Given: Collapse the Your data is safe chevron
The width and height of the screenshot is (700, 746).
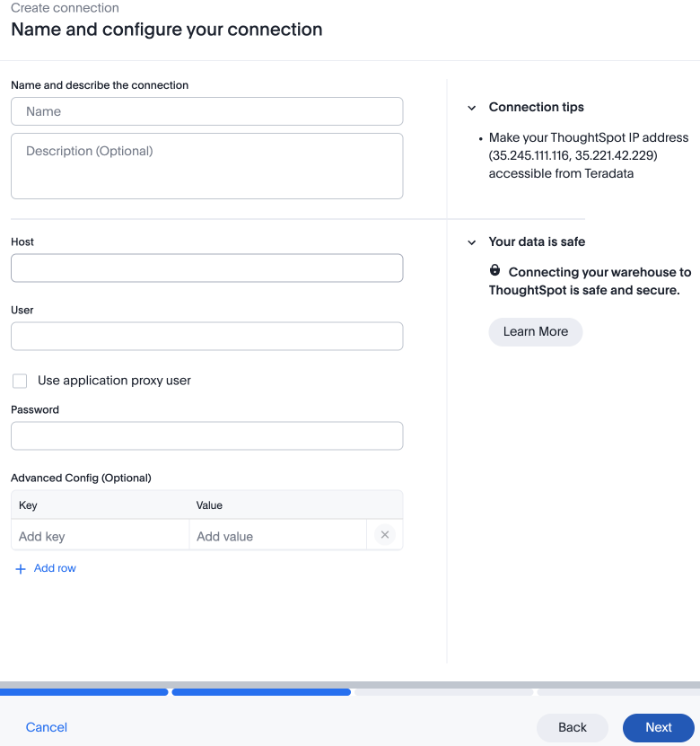Looking at the screenshot, I should [x=472, y=242].
